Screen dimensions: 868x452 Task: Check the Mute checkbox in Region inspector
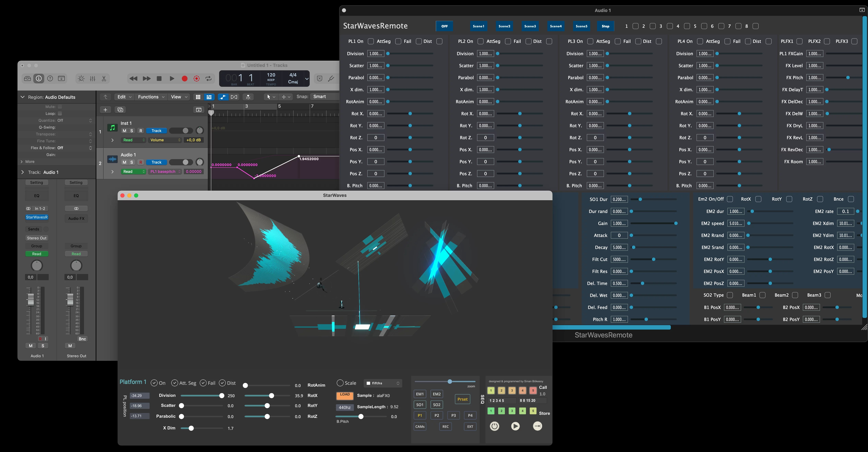pos(60,106)
